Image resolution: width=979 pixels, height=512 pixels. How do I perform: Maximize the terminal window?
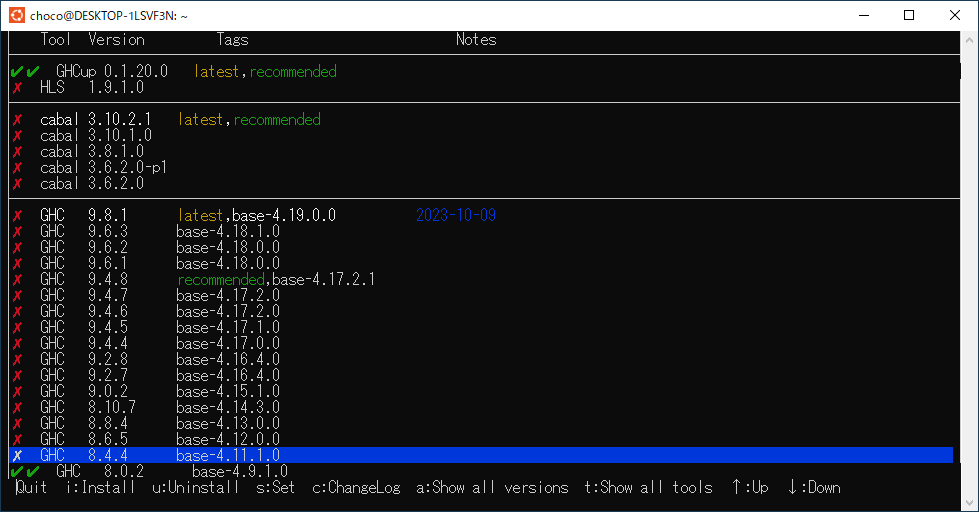[x=909, y=15]
